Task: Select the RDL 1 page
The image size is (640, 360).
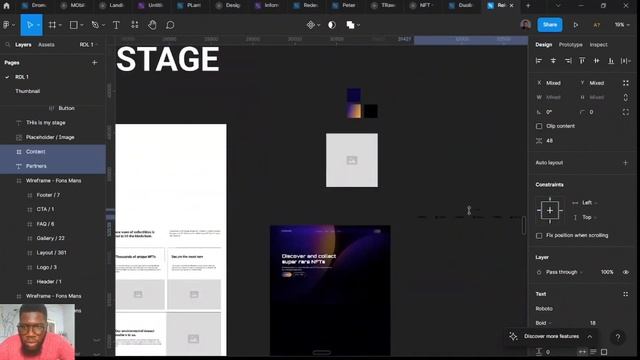Action: tap(22, 77)
